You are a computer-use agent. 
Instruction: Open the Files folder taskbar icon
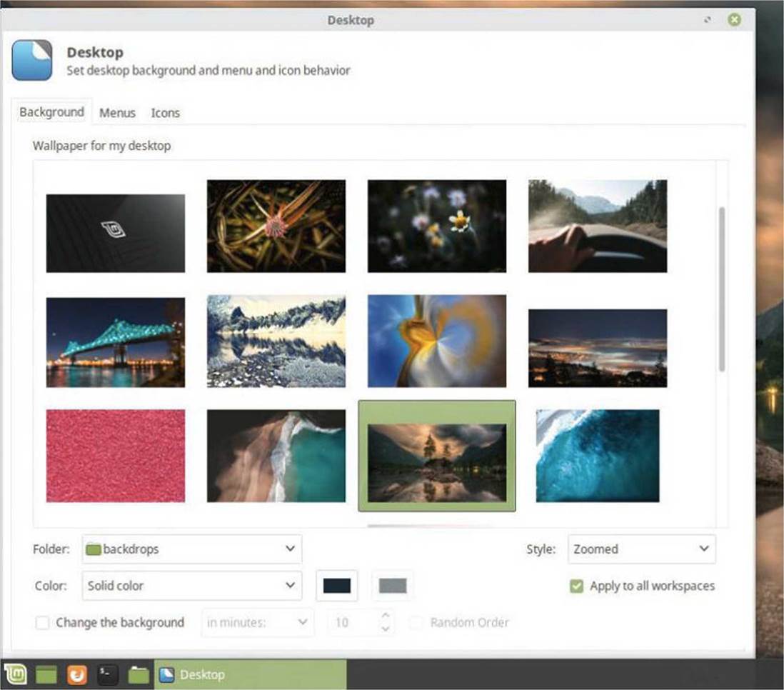[x=139, y=675]
